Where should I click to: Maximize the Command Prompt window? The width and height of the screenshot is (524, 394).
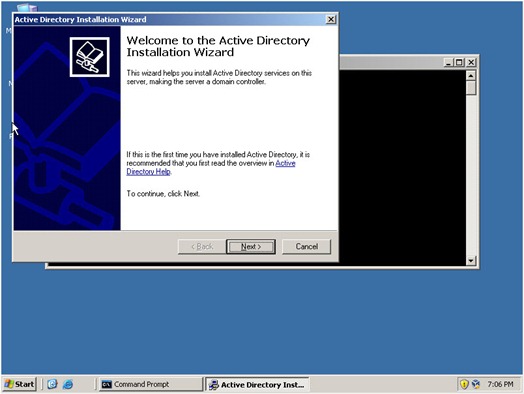[x=460, y=62]
